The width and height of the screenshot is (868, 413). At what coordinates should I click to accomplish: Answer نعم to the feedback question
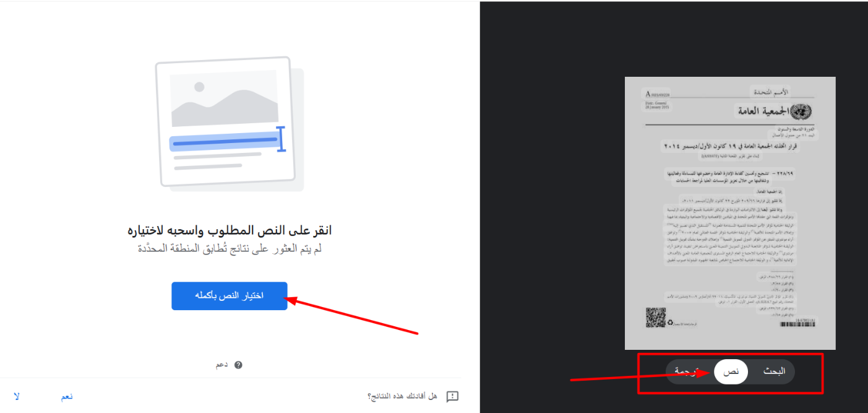coord(66,396)
